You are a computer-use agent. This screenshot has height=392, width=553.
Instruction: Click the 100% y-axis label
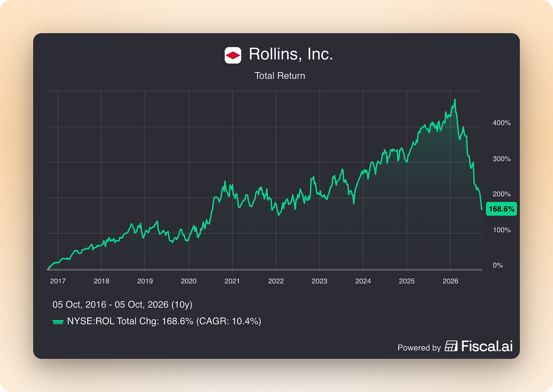(502, 230)
